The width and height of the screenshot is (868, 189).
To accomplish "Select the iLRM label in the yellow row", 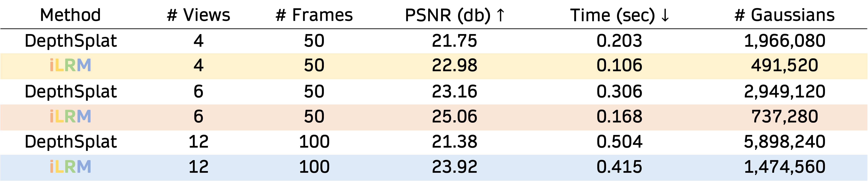I will click(x=70, y=65).
